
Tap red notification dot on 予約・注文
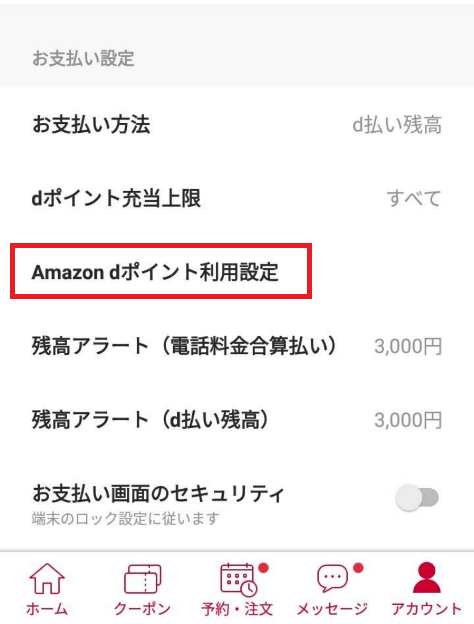(263, 568)
